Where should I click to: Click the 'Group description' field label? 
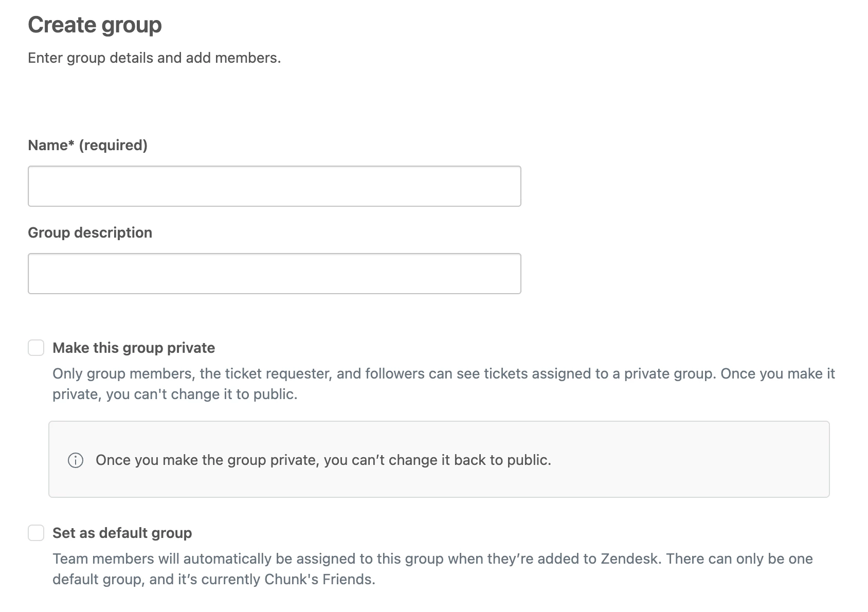90,233
